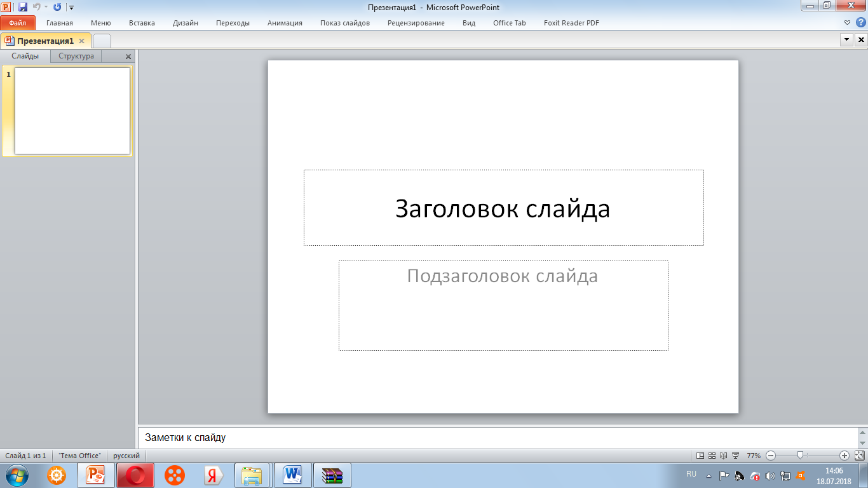Screen dimensions: 868x488
Task: Fit slide to current window
Action: click(859, 456)
